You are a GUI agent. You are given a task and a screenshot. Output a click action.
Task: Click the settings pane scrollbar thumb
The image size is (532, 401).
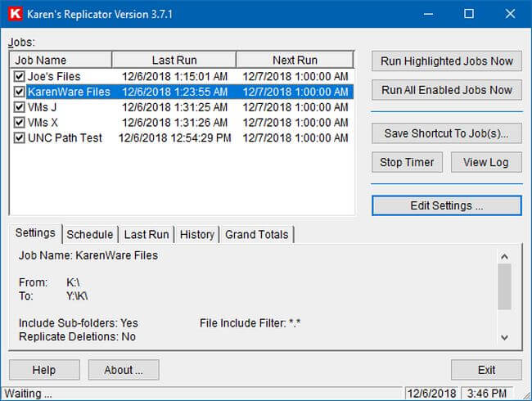click(x=504, y=286)
